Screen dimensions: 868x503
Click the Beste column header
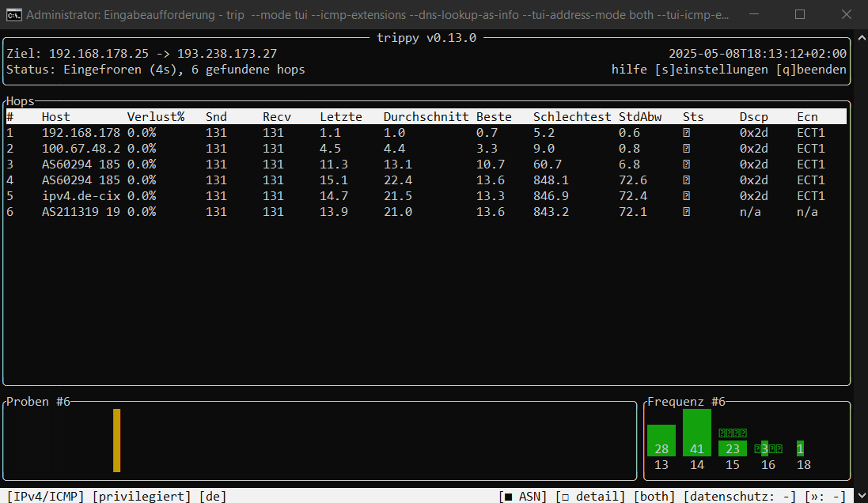coord(494,117)
